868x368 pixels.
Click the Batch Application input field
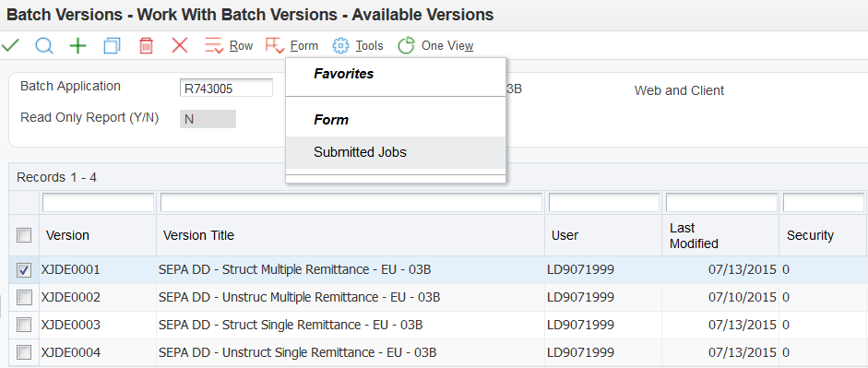coord(226,89)
